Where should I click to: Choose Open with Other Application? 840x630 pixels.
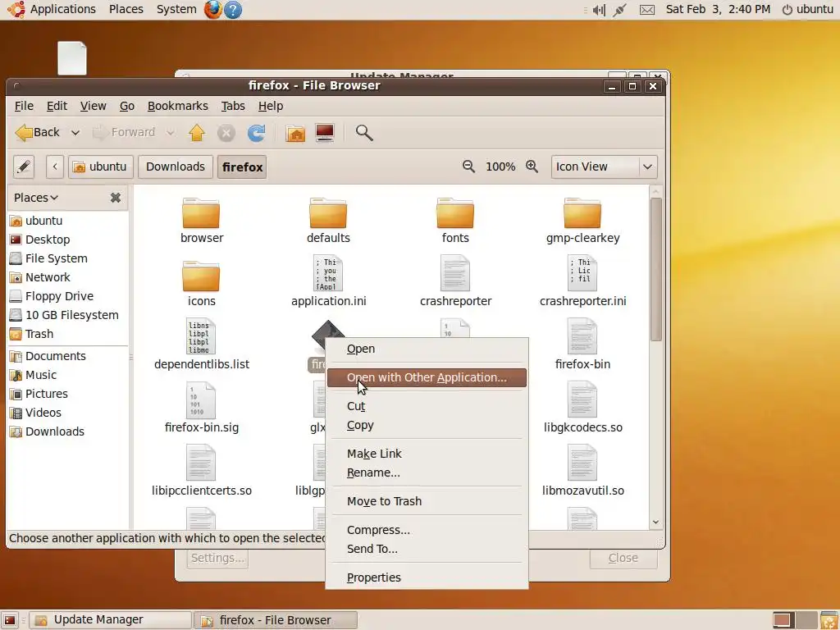[x=427, y=377]
